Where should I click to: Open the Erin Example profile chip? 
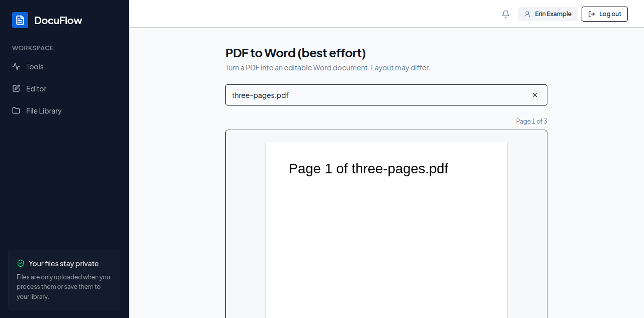(x=547, y=14)
